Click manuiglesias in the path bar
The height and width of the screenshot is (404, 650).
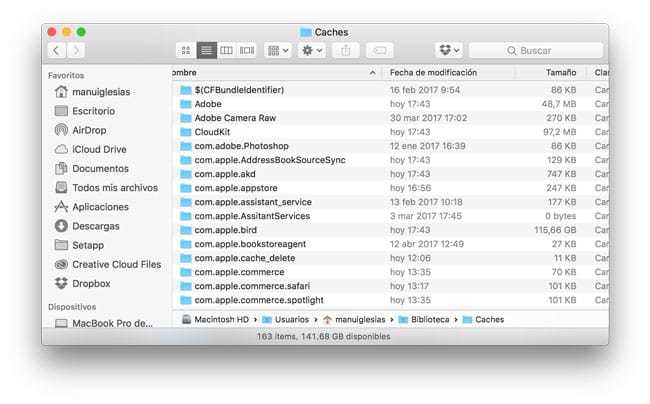point(354,319)
